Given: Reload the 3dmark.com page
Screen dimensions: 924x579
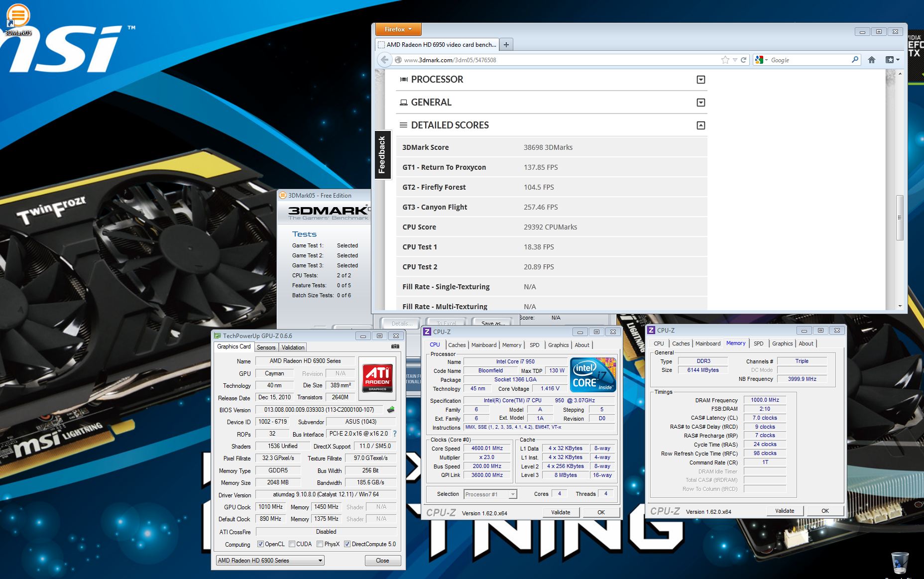Looking at the screenshot, I should (743, 60).
